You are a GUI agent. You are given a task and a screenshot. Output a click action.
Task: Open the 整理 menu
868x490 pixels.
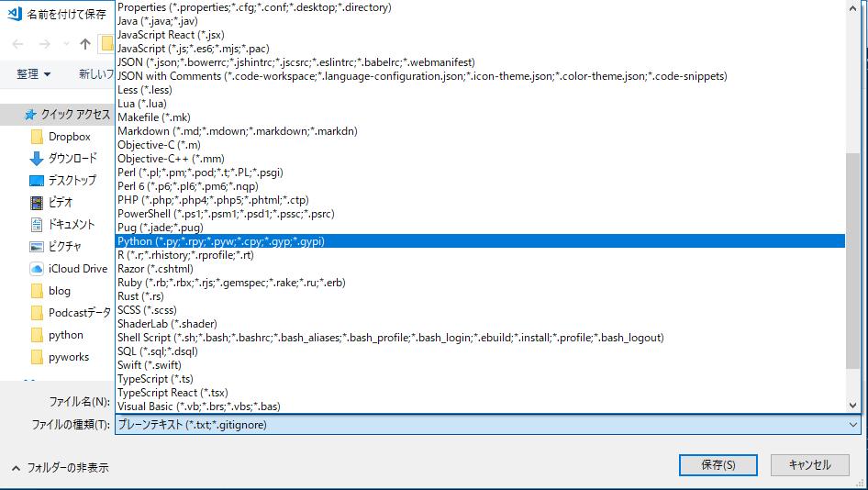pos(33,73)
